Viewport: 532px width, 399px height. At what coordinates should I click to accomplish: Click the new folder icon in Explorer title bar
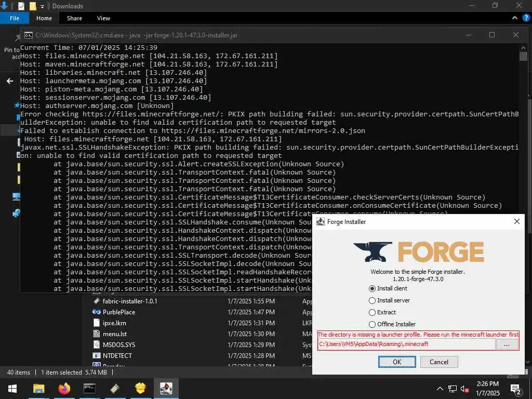[x=33, y=6]
